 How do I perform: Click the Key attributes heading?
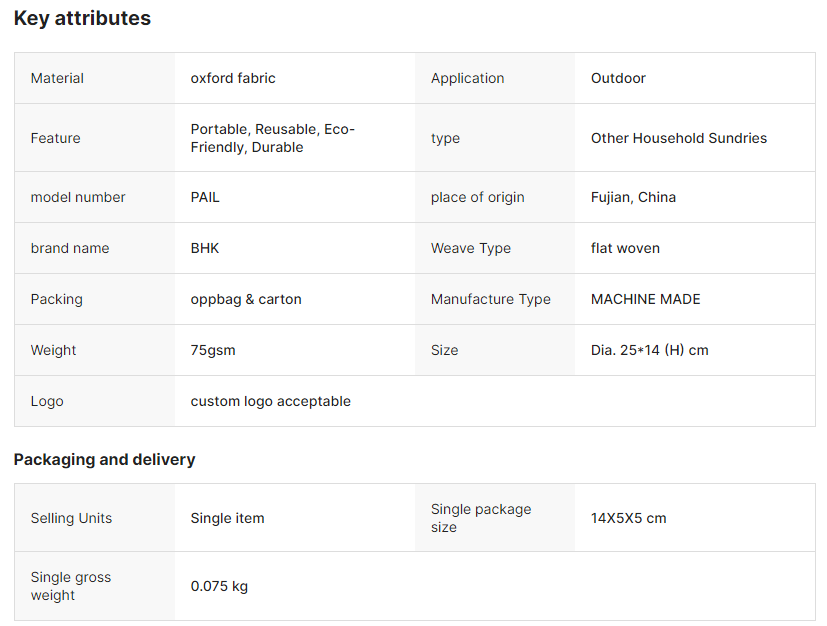coord(82,18)
